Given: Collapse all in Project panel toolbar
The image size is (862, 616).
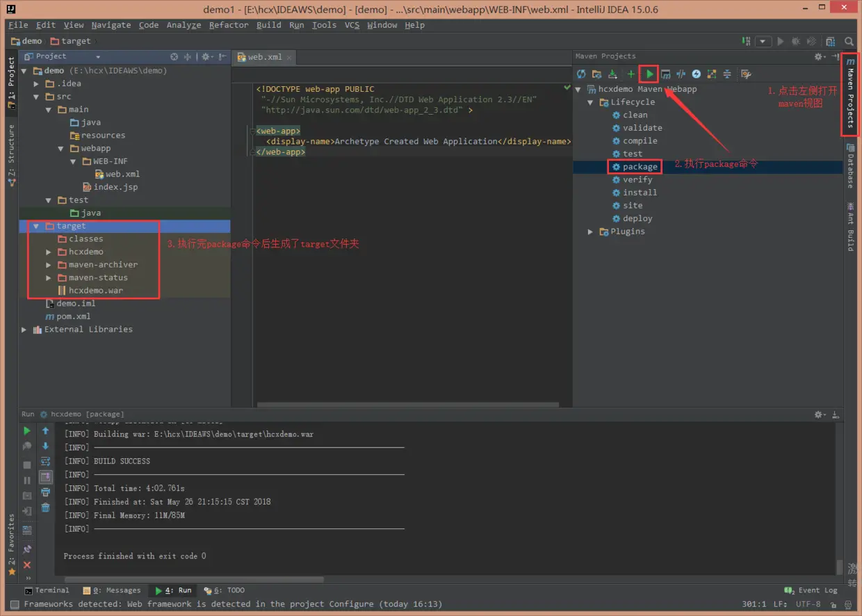Looking at the screenshot, I should (x=188, y=56).
